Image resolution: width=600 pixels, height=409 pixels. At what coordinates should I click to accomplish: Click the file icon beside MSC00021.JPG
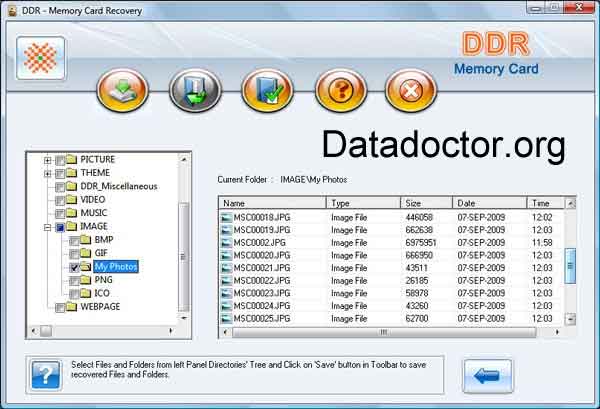click(x=227, y=268)
